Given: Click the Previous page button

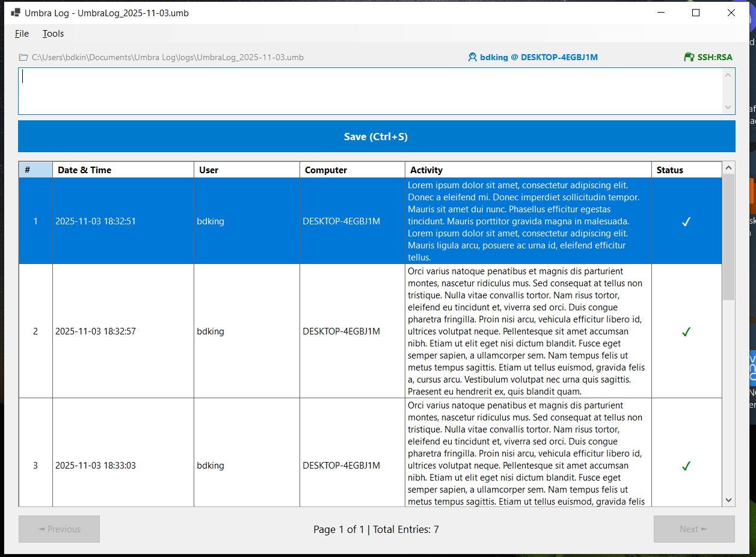Looking at the screenshot, I should pyautogui.click(x=59, y=529).
